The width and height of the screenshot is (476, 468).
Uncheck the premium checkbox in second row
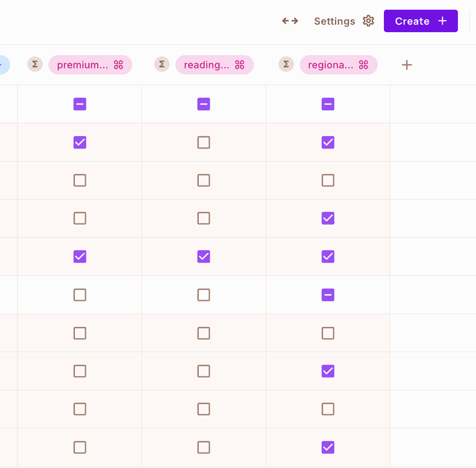pos(80,142)
